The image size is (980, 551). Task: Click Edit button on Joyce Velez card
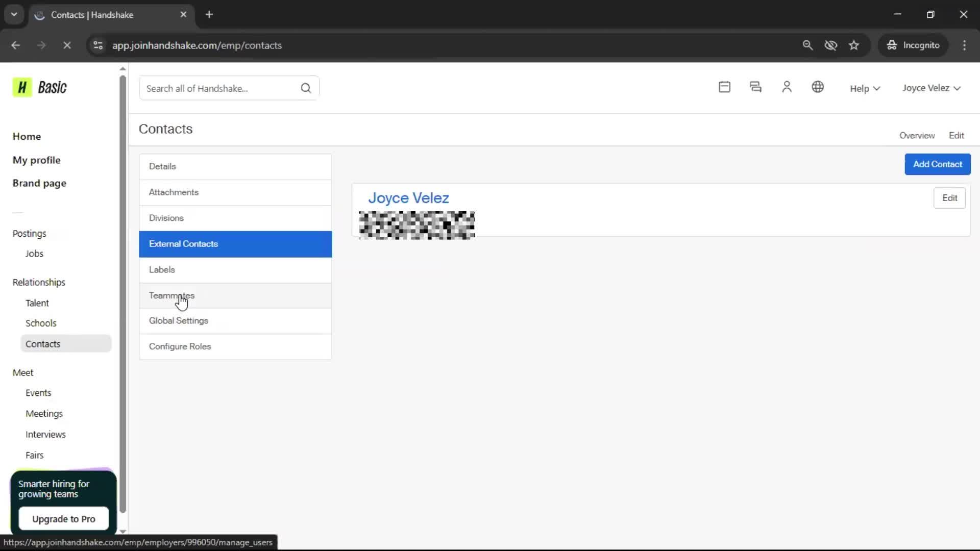click(949, 198)
